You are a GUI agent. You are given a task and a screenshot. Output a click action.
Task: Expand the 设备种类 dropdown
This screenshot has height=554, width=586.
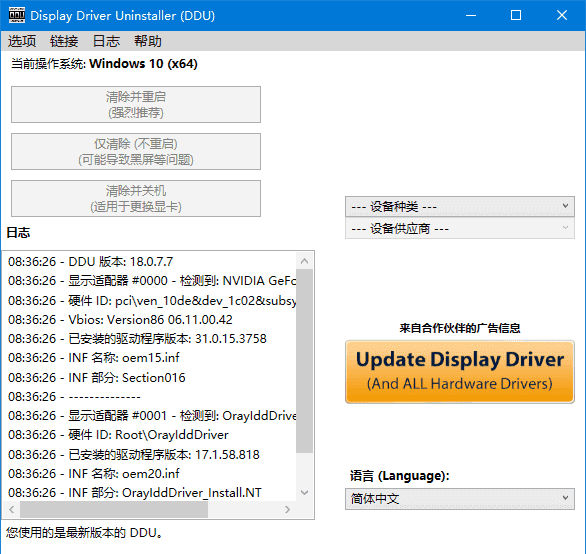tap(460, 206)
